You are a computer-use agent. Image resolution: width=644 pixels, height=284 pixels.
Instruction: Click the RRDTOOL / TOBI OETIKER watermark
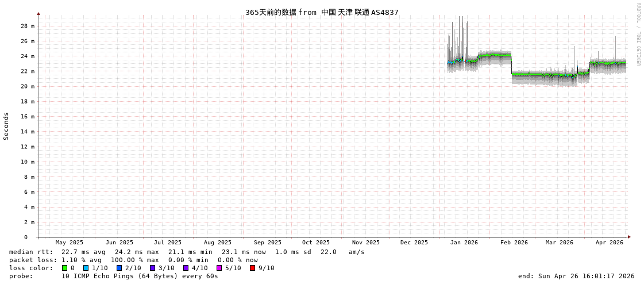638,34
